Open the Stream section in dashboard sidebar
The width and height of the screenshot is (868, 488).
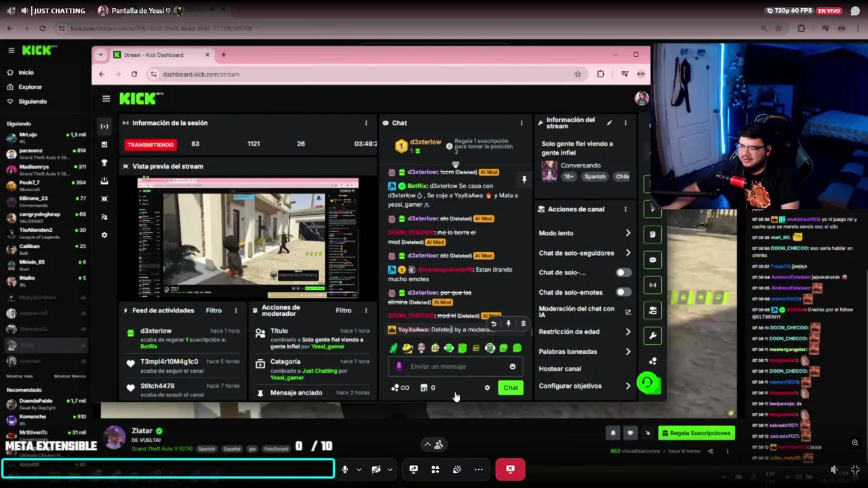point(104,126)
